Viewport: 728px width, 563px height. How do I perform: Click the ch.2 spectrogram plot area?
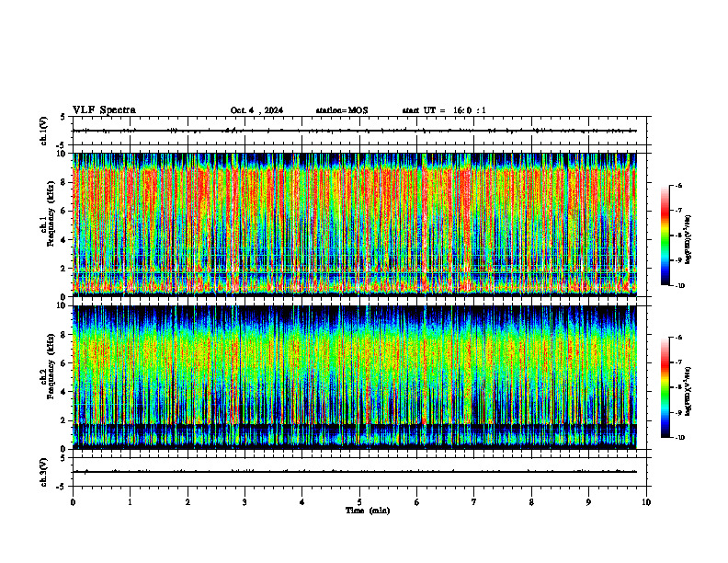(x=354, y=377)
